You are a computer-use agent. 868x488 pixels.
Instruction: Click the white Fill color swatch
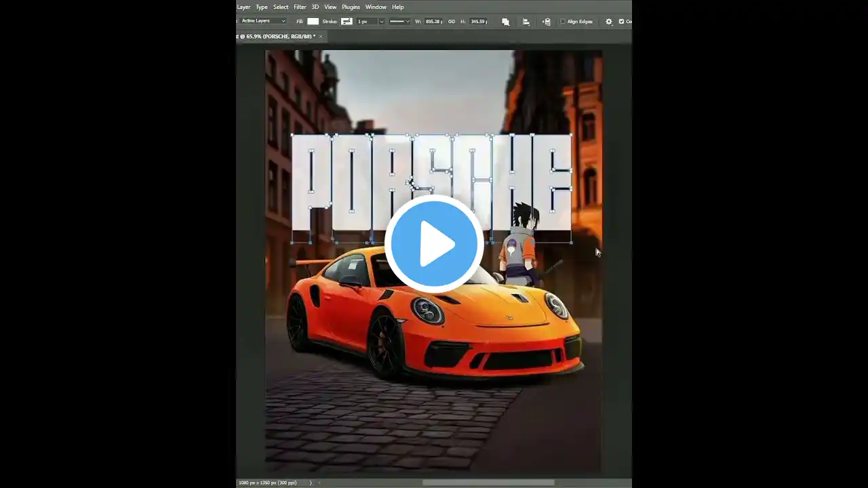click(x=313, y=22)
